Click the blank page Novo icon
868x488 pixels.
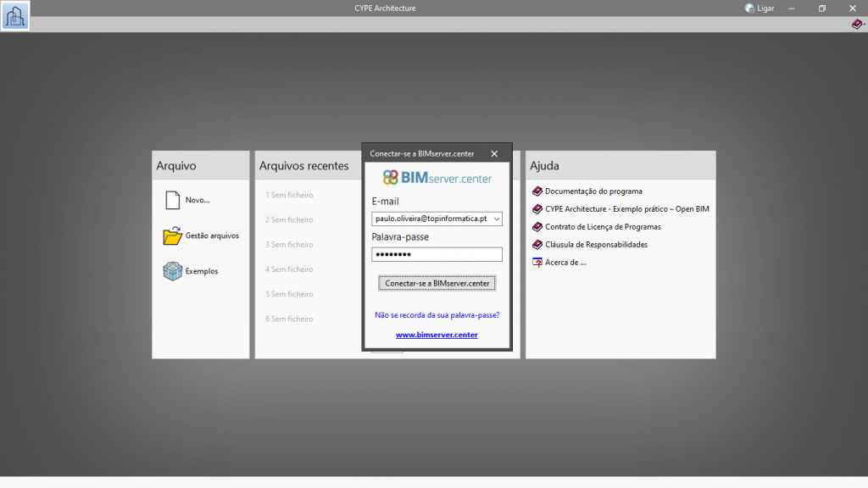pos(172,200)
